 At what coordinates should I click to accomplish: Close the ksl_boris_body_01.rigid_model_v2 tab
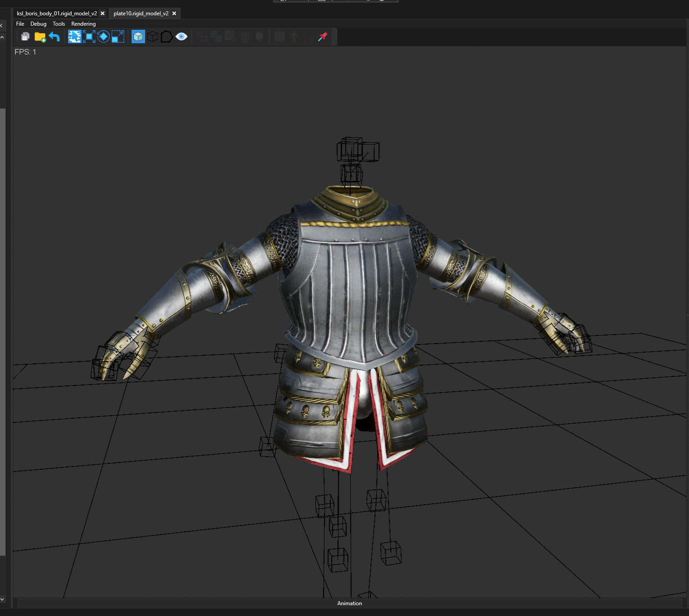(x=103, y=14)
